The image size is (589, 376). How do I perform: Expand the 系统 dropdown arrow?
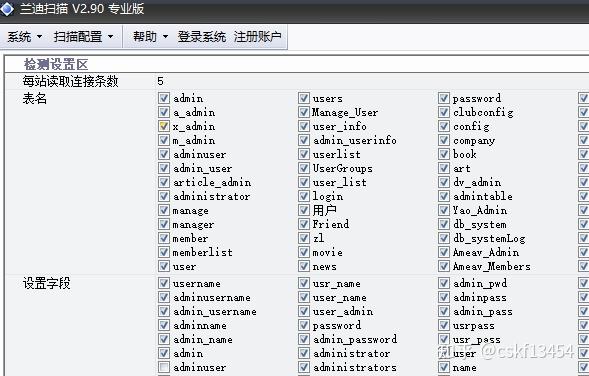39,37
